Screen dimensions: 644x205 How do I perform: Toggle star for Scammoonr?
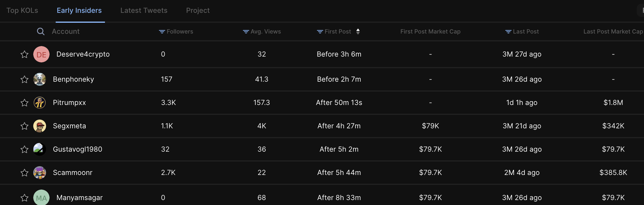tap(24, 173)
